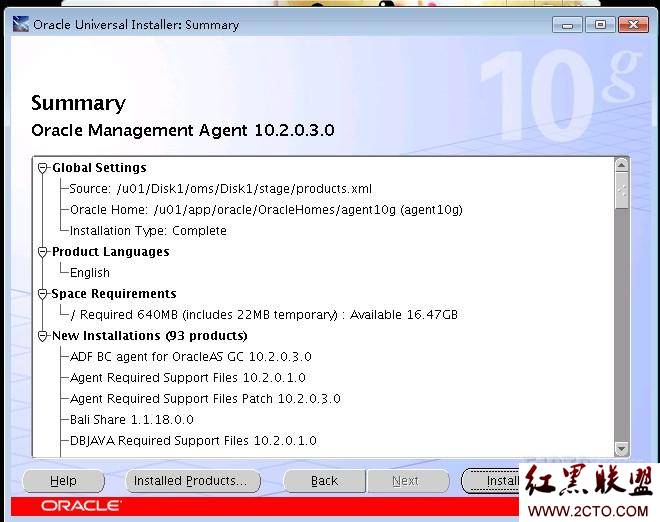The height and width of the screenshot is (522, 660).
Task: Click the Help button
Action: 63,481
